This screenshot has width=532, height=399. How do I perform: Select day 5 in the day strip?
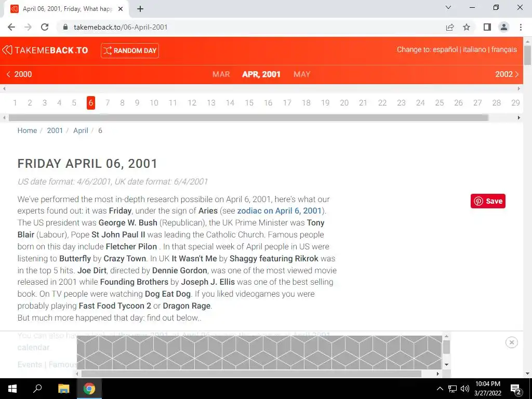tap(74, 103)
